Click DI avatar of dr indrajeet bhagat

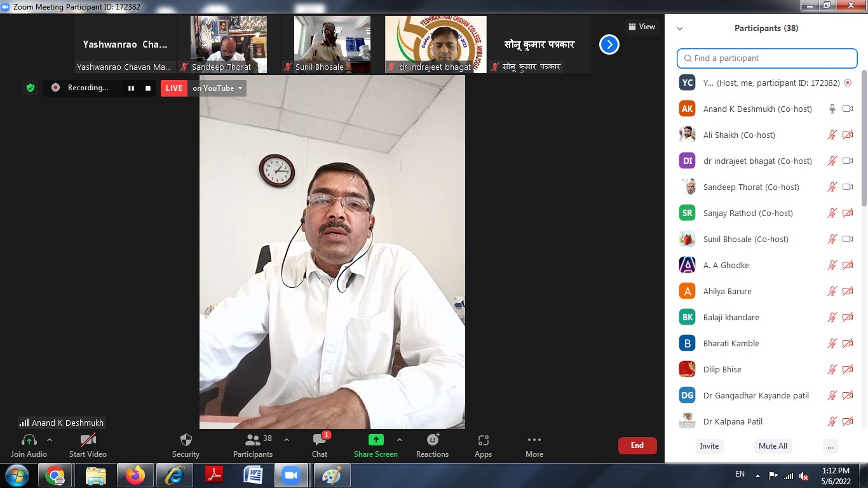[687, 161]
